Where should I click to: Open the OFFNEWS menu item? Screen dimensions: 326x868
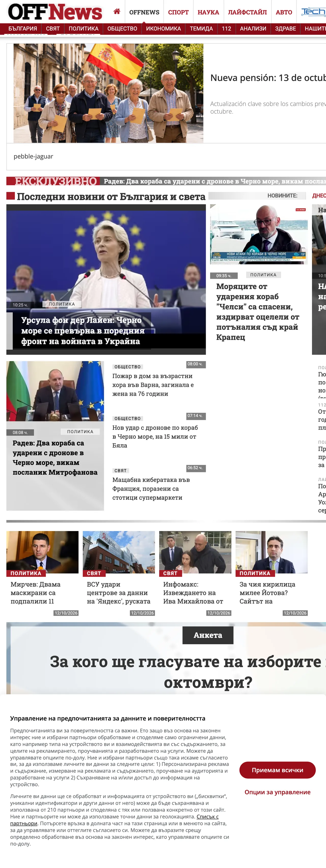[144, 12]
